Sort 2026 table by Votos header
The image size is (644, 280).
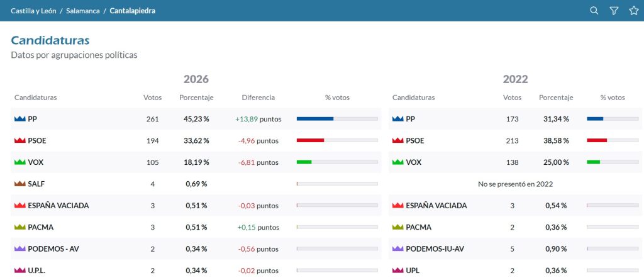point(152,98)
